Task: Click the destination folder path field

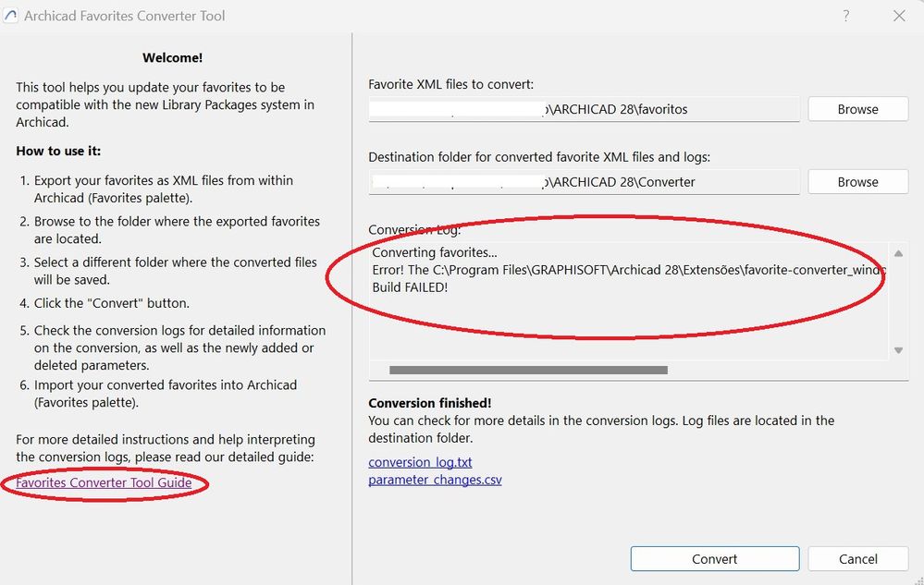Action: pyautogui.click(x=583, y=182)
